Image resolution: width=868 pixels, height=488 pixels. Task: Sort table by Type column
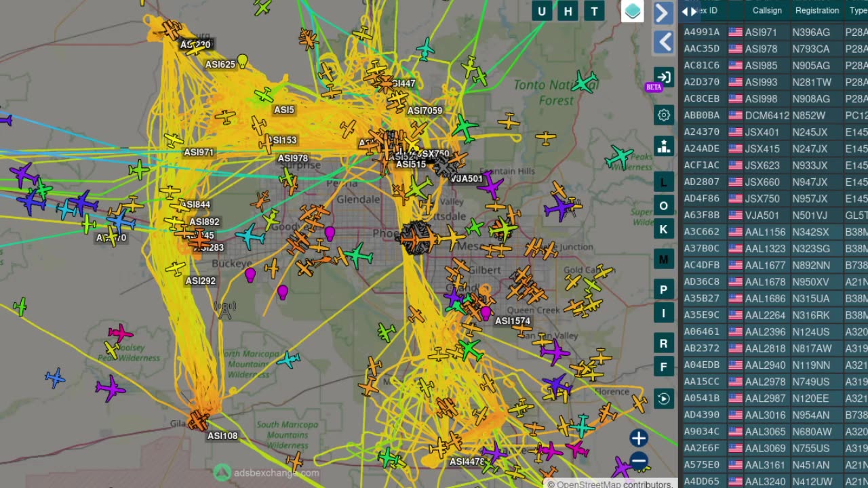(859, 11)
